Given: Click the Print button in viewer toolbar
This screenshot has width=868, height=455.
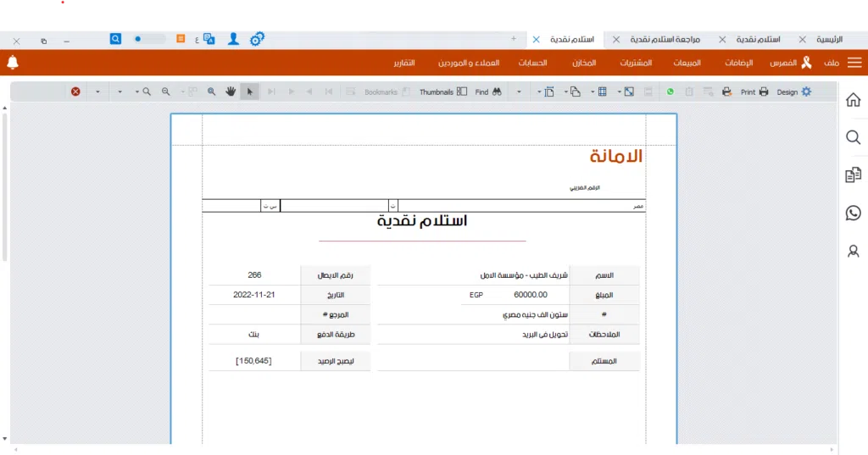Looking at the screenshot, I should tap(754, 92).
